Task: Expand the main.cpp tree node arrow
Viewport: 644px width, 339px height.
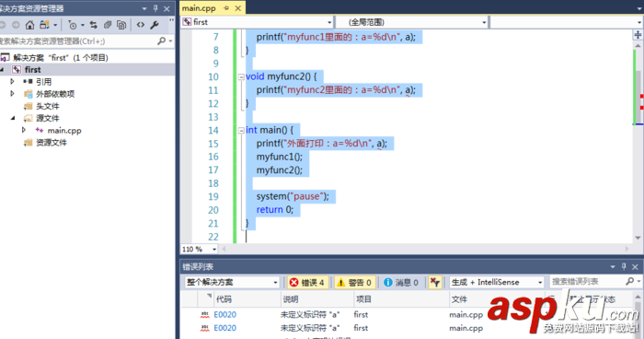Action: click(x=24, y=130)
